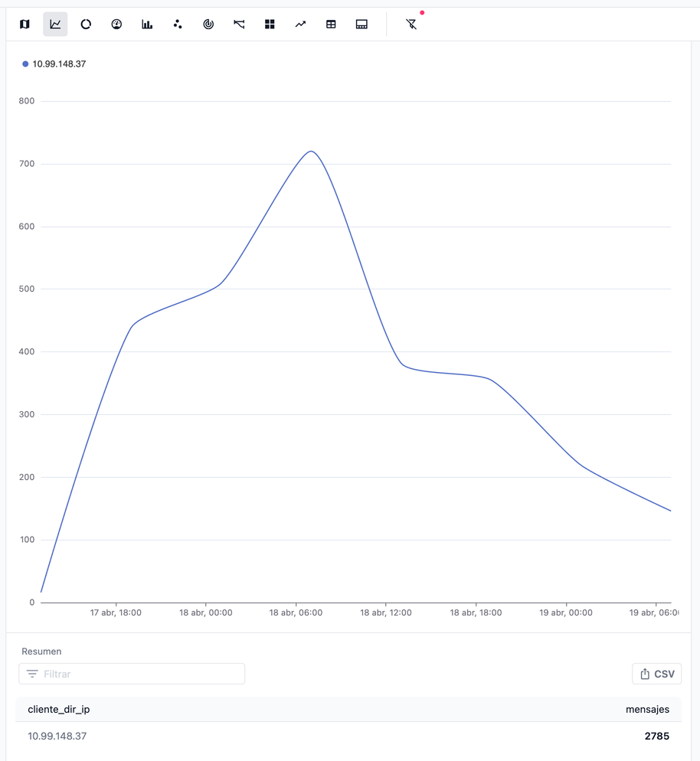This screenshot has height=761, width=700.
Task: Switch to table visualization
Action: point(331,24)
